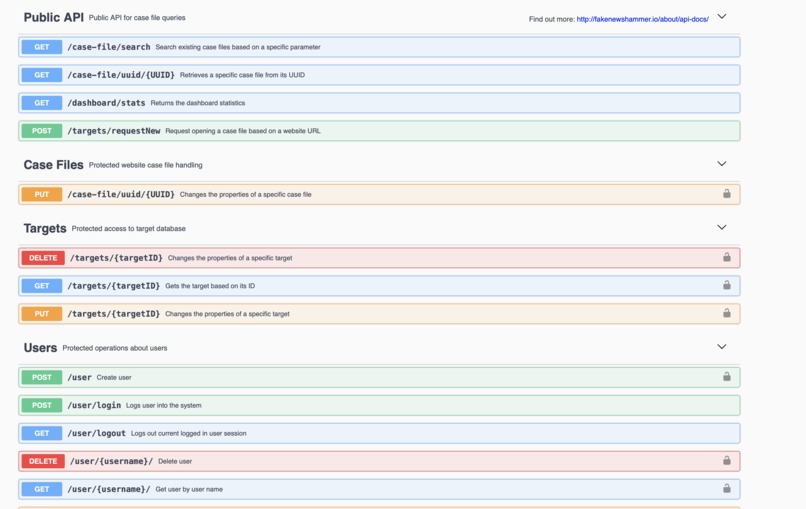This screenshot has width=806, height=509.
Task: Click 'Search existing case files' description
Action: pos(238,47)
